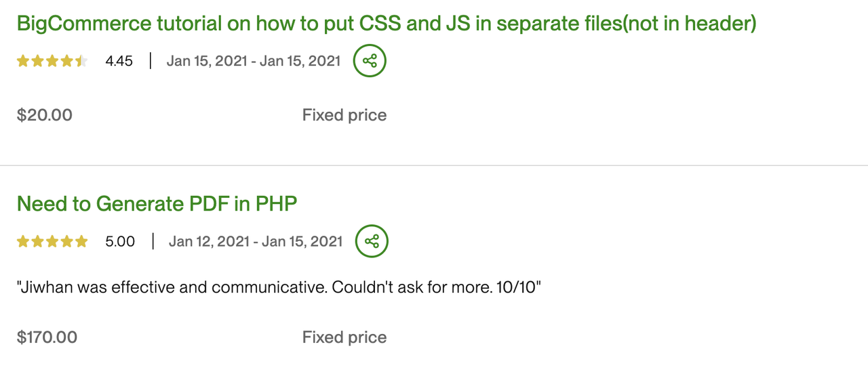
Task: Click the 4.45 rating score
Action: 119,61
